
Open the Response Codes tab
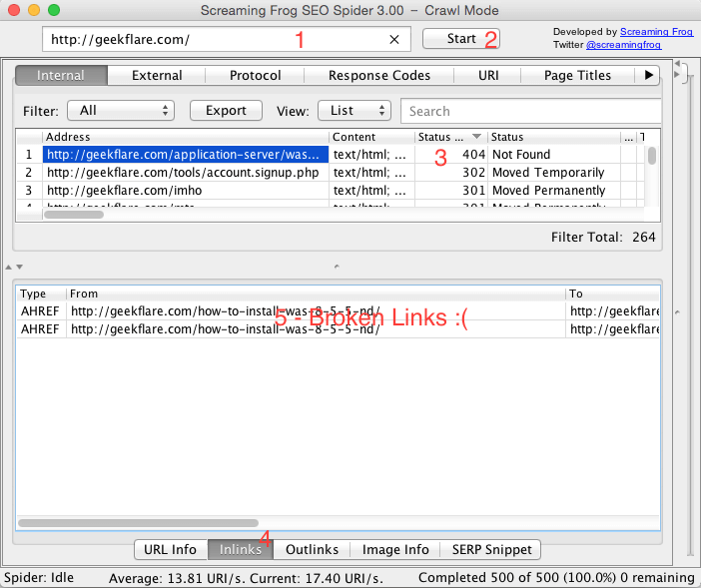coord(378,75)
